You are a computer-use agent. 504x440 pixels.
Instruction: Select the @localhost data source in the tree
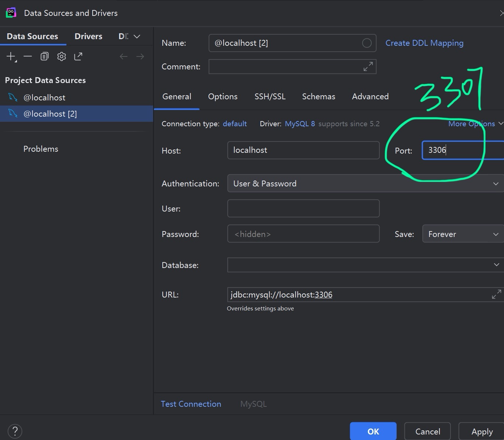coord(44,97)
